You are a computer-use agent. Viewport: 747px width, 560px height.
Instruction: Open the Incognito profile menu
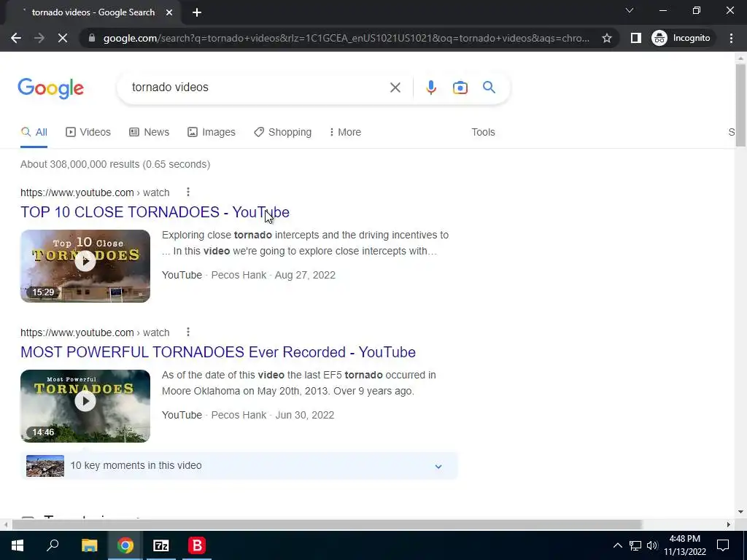(x=682, y=38)
